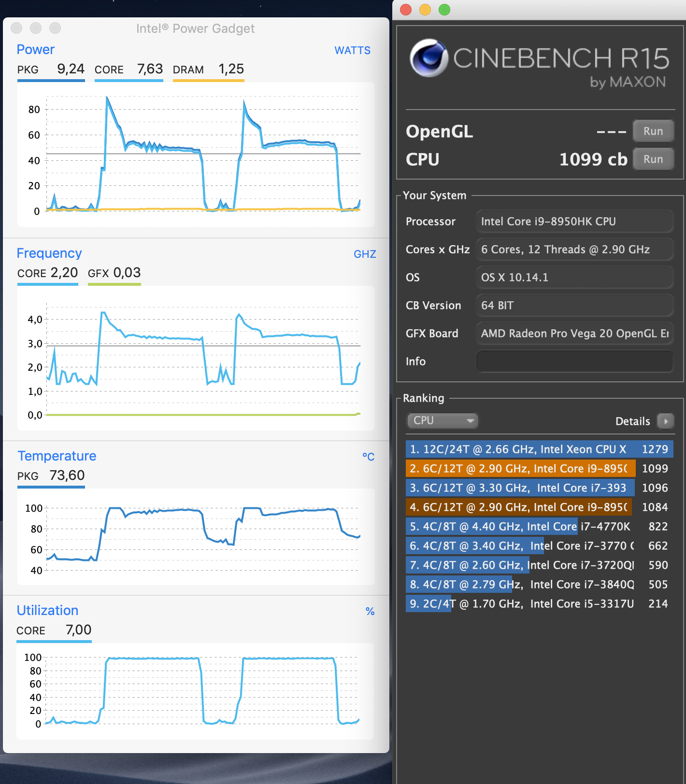Click the CORE utilization value 7,00
This screenshot has height=784, width=686.
click(78, 630)
